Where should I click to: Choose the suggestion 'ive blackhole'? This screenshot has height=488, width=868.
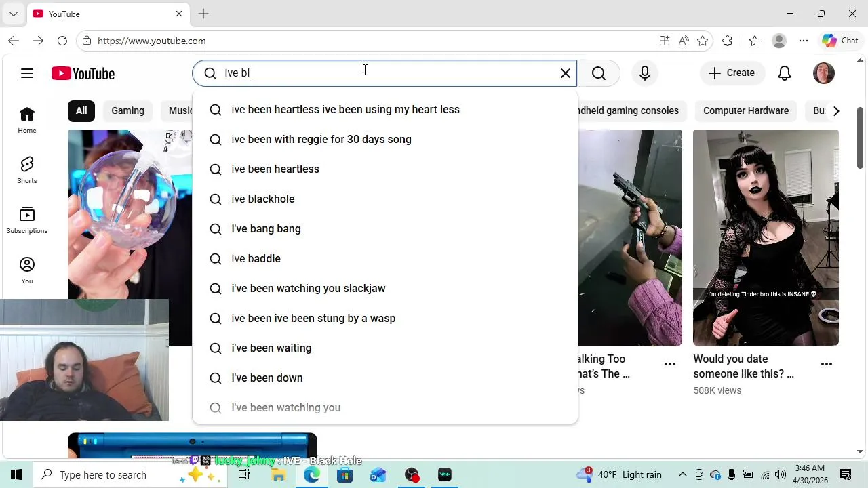(x=385, y=199)
